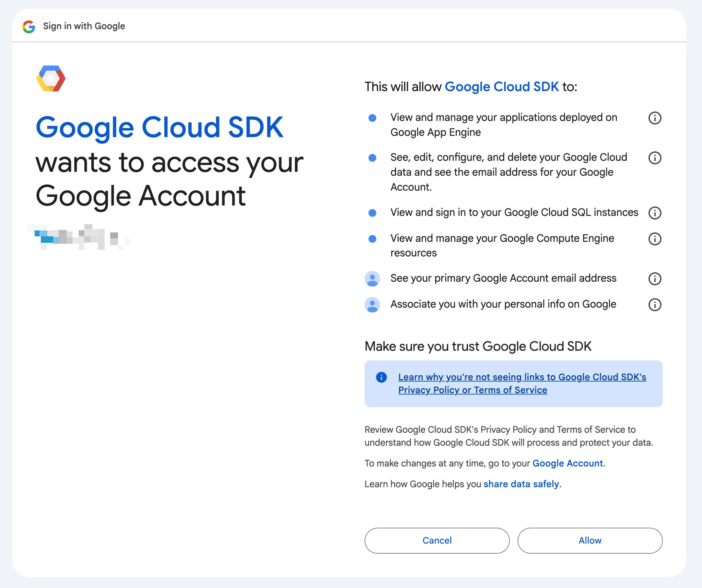Click person icon beside personal info permission

pos(372,304)
